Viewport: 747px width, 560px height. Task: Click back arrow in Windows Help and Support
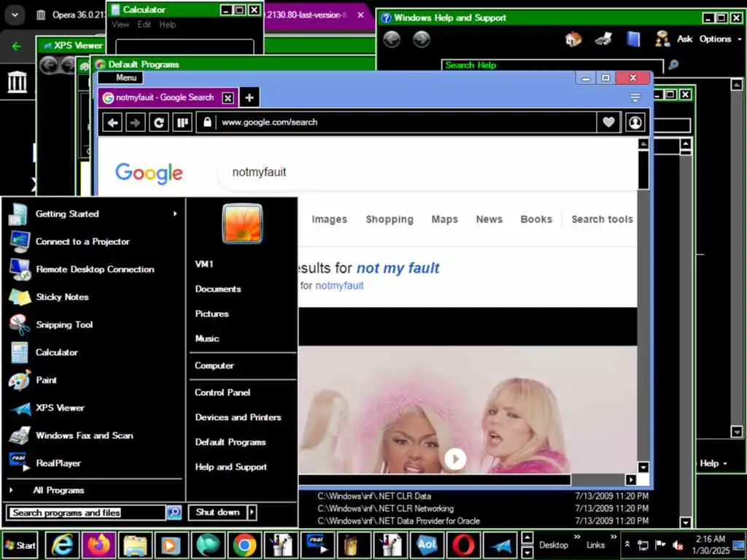392,39
